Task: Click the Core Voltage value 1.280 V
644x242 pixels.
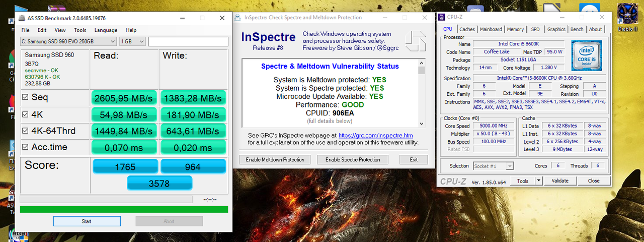Action: coord(548,68)
